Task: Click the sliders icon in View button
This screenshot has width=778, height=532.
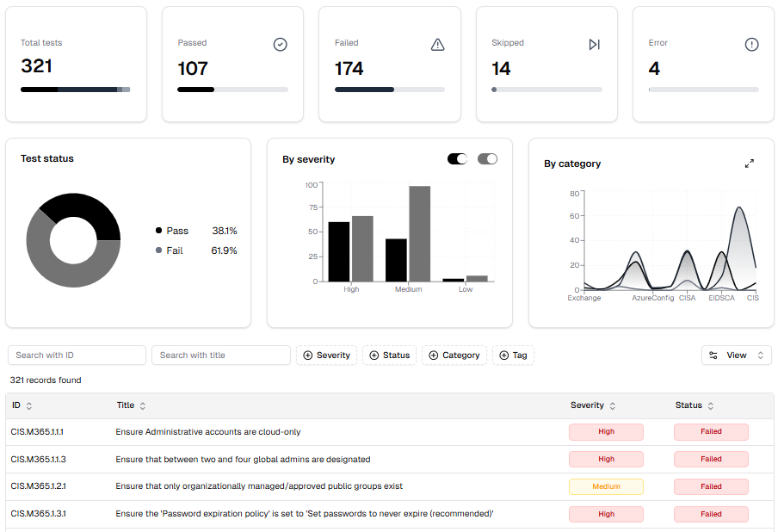Action: pyautogui.click(x=713, y=356)
